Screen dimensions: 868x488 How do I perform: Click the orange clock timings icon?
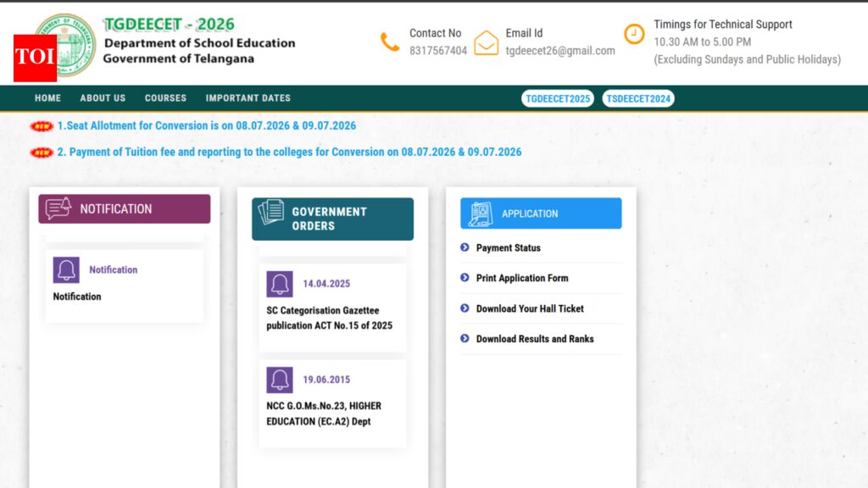[634, 34]
